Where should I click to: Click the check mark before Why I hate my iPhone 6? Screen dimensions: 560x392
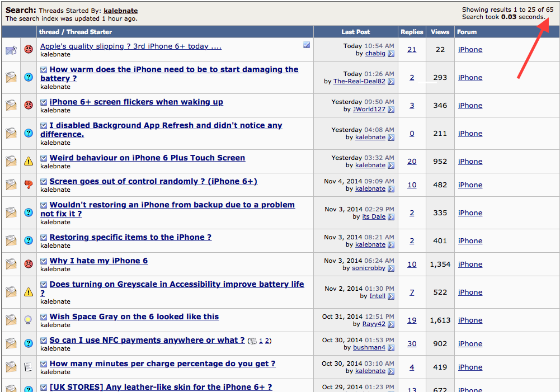[x=44, y=261]
